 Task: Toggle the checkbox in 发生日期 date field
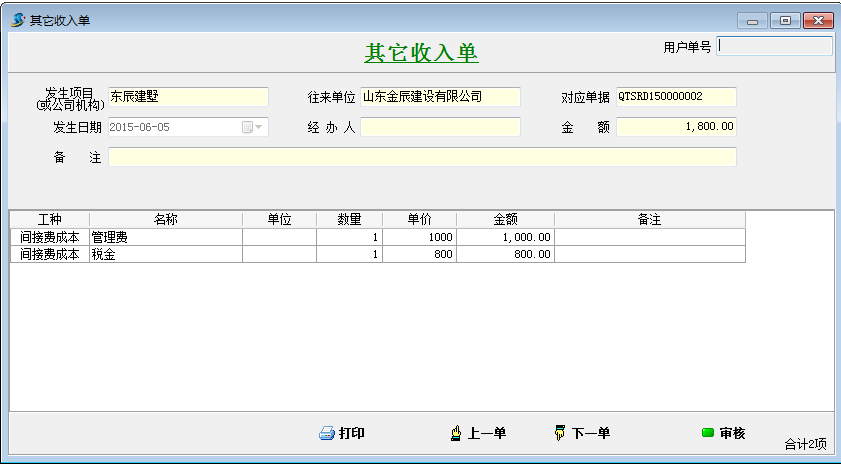(x=247, y=127)
